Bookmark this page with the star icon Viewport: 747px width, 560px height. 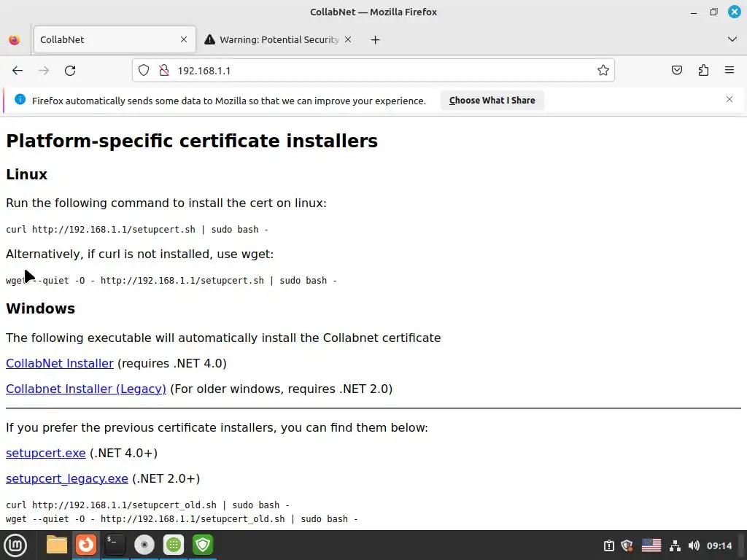click(x=603, y=71)
